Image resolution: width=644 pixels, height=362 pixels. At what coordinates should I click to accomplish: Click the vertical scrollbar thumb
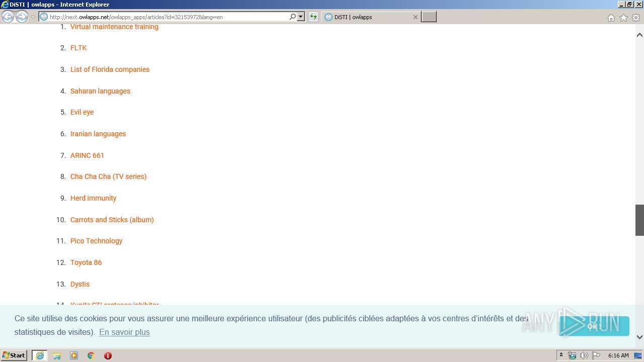(x=639, y=220)
